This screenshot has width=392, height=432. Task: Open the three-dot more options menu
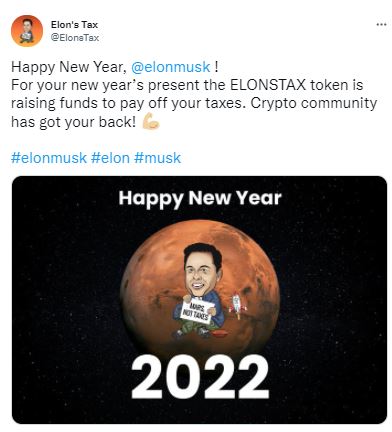tap(381, 25)
